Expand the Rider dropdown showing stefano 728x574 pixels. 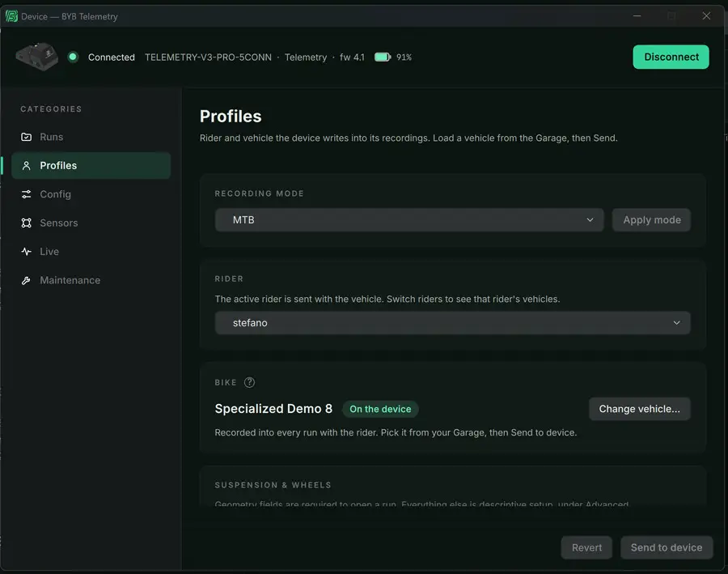tap(452, 322)
